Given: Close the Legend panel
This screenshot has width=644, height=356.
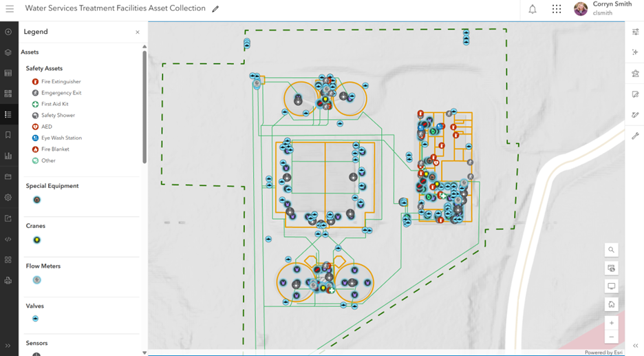Looking at the screenshot, I should (x=138, y=32).
